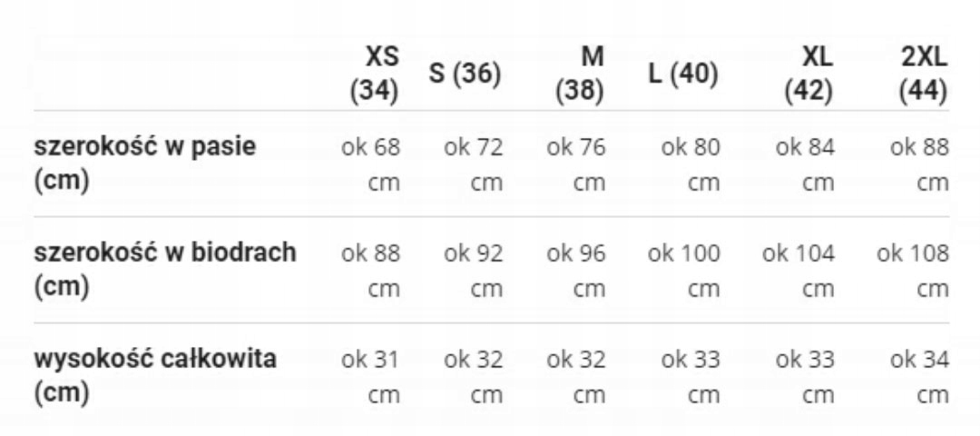
Task: Select the 'ok 104 cm' cell
Action: 799,270
